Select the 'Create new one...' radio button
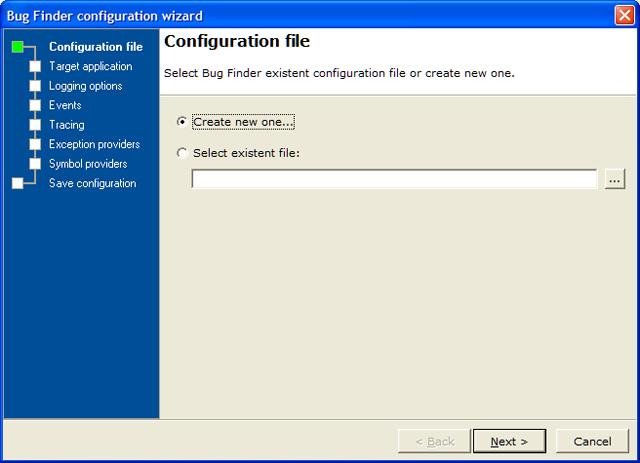The width and height of the screenshot is (640, 463). click(x=181, y=122)
